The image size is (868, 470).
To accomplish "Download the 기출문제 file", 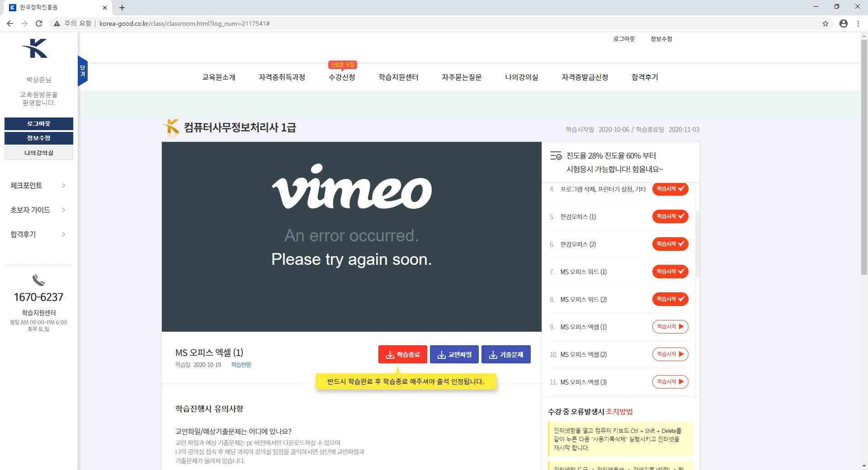I will pos(506,355).
